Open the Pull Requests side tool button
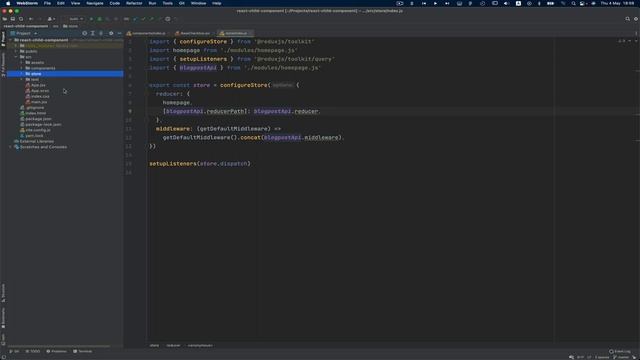 [3, 64]
